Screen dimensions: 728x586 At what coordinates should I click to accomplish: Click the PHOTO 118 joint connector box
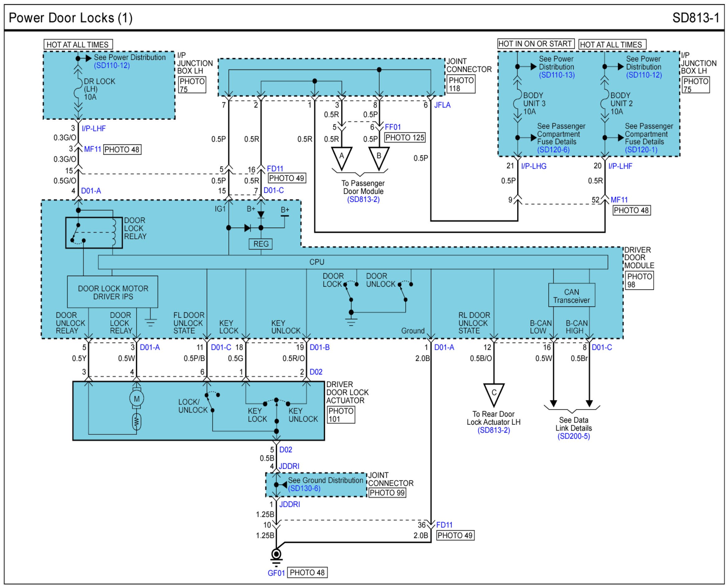pos(461,84)
